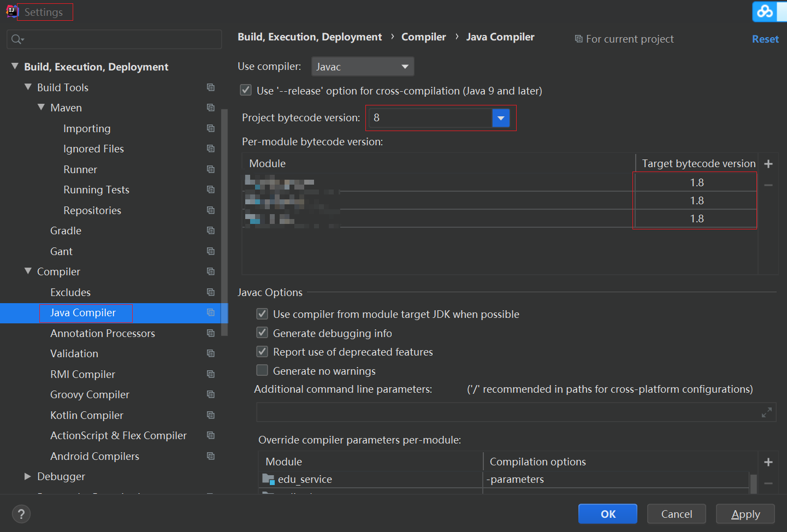The image size is (787, 532).
Task: Click project-level icon beside Validation
Action: tap(211, 353)
